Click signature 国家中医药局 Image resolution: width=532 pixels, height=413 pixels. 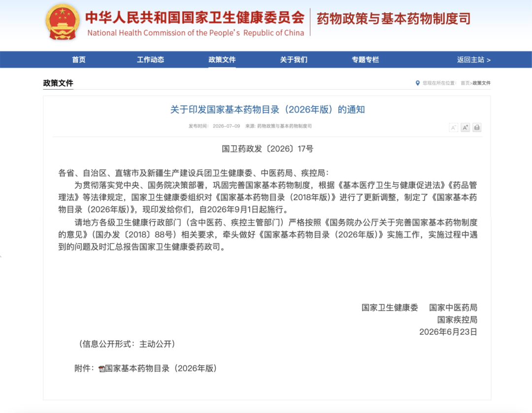(453, 308)
